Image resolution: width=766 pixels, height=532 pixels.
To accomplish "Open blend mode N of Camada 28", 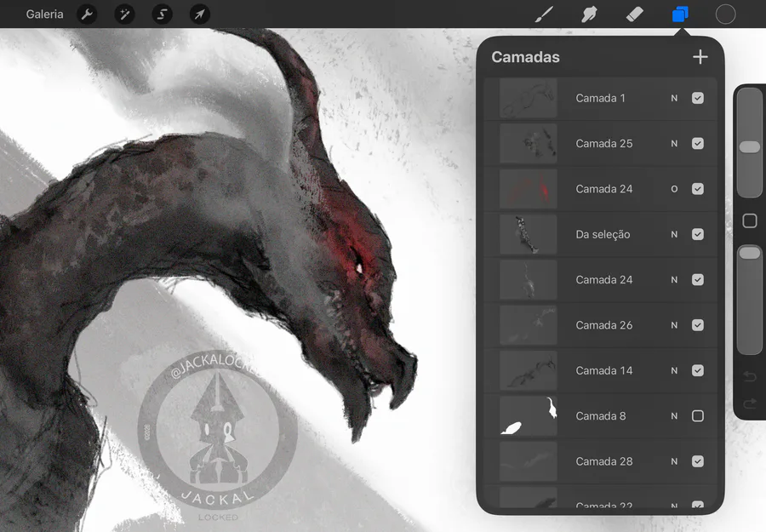I will [x=674, y=461].
